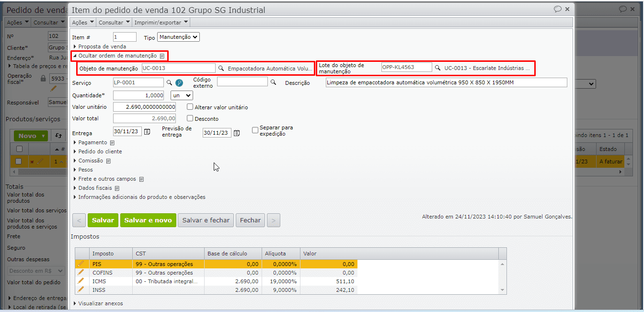Image resolution: width=644 pixels, height=312 pixels.
Task: Edit the COFINS tax with pencil icon
Action: click(81, 272)
